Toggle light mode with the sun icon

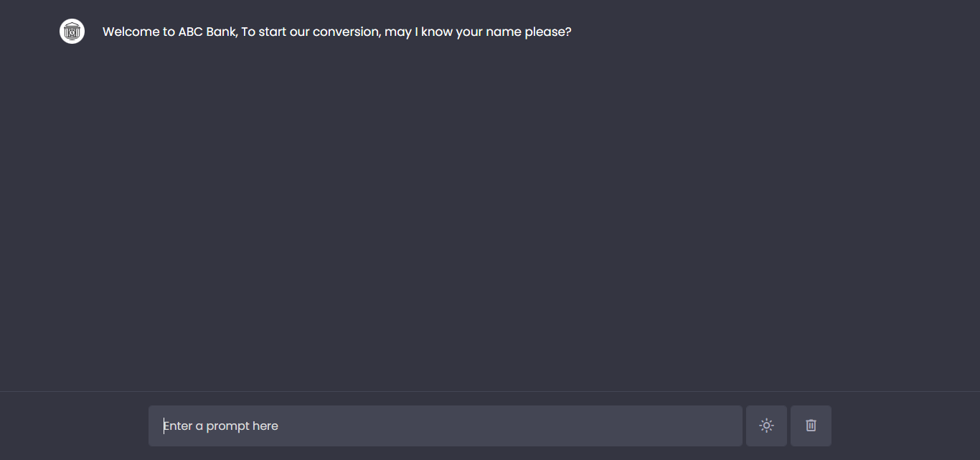[766, 426]
